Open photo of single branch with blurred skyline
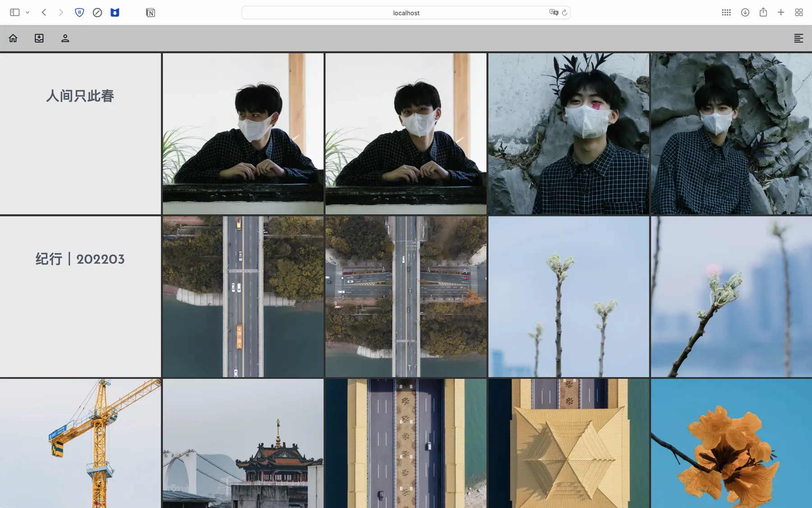Screen dimensions: 812x508 pos(731,296)
